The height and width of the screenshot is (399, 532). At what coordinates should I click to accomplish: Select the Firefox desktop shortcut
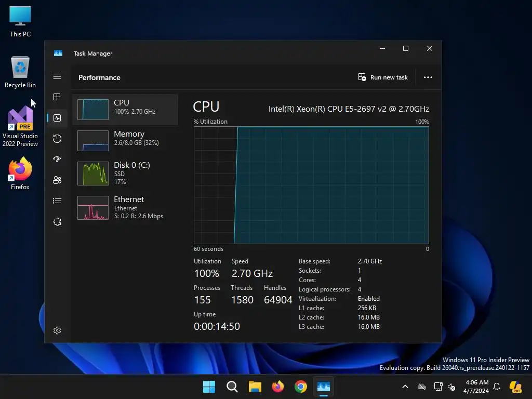point(20,173)
